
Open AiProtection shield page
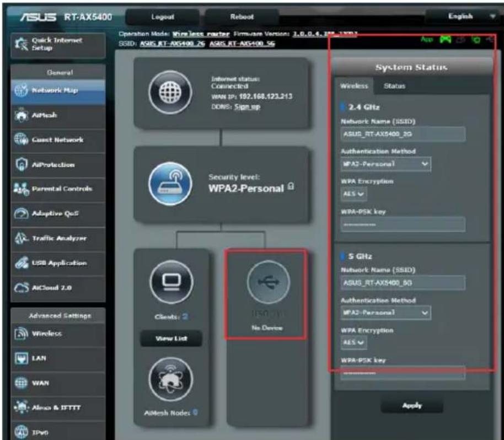pos(58,164)
